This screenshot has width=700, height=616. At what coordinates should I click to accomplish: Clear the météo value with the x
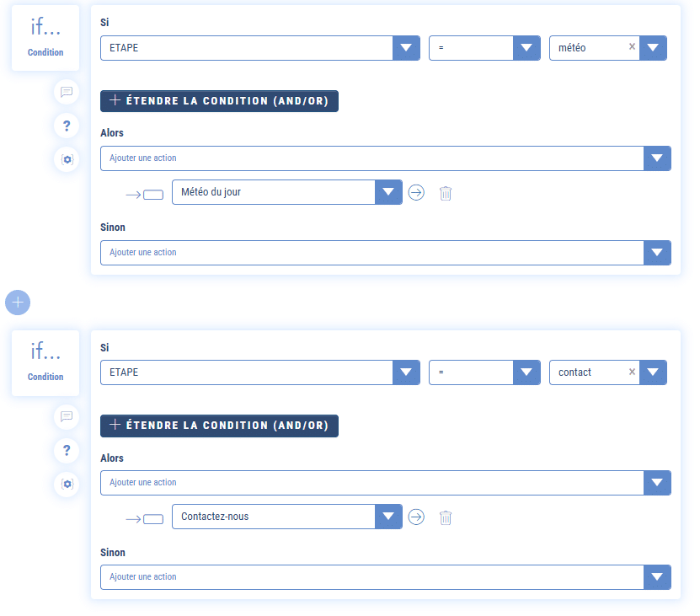coord(632,47)
